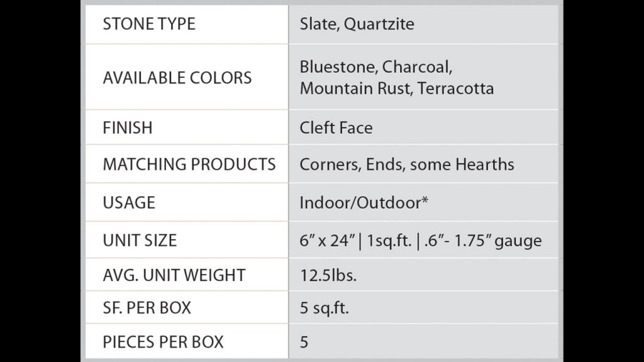
Task: Select Corners, Ends, some Hearths text
Action: (x=406, y=164)
